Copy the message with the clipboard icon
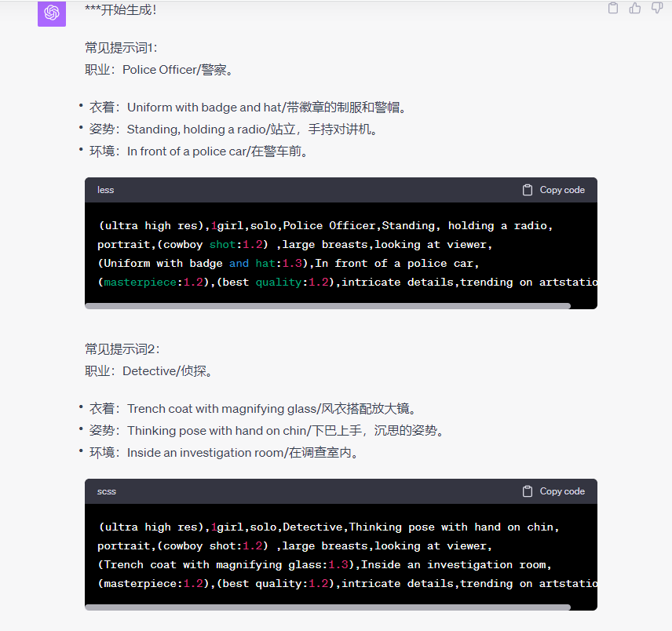The height and width of the screenshot is (631, 672). coord(613,8)
